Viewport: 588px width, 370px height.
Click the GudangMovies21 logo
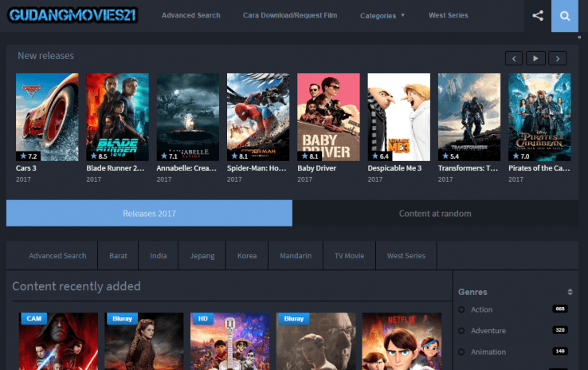(73, 15)
